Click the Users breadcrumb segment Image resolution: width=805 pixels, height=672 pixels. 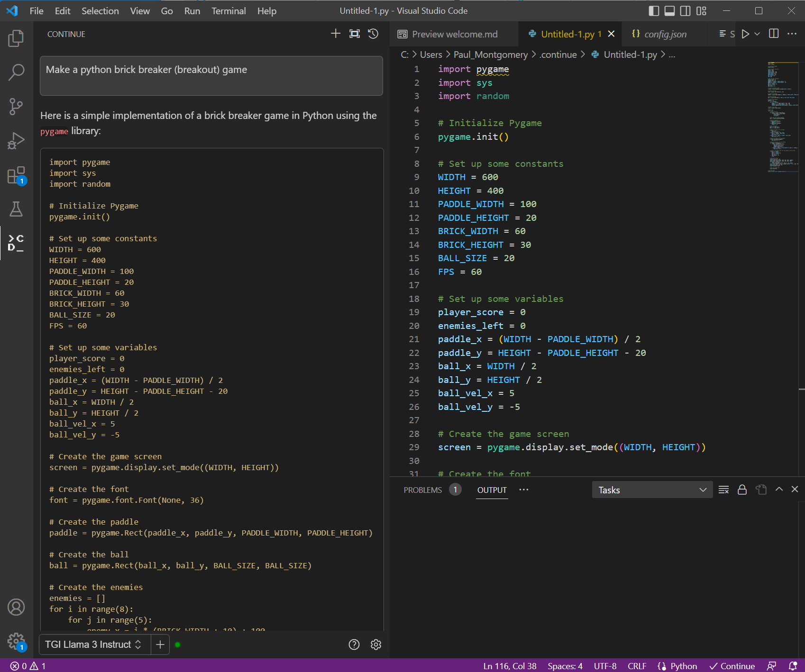431,55
